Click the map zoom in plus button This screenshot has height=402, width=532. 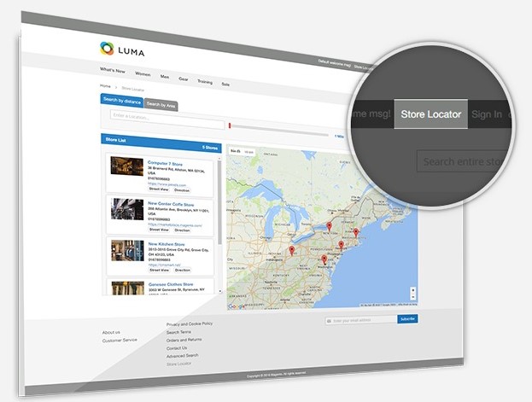[413, 290]
